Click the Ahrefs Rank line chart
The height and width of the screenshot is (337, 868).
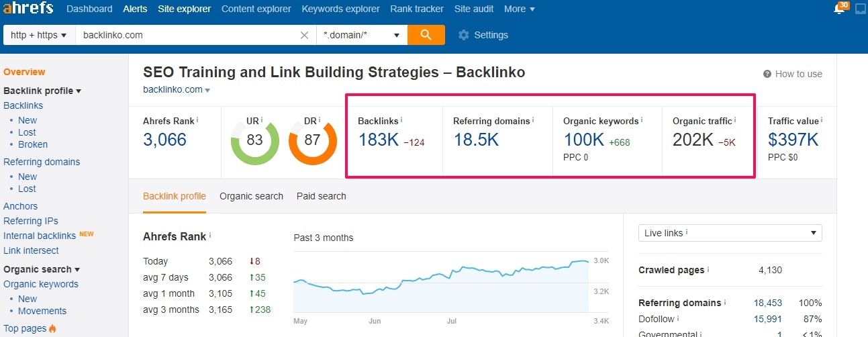[441, 282]
